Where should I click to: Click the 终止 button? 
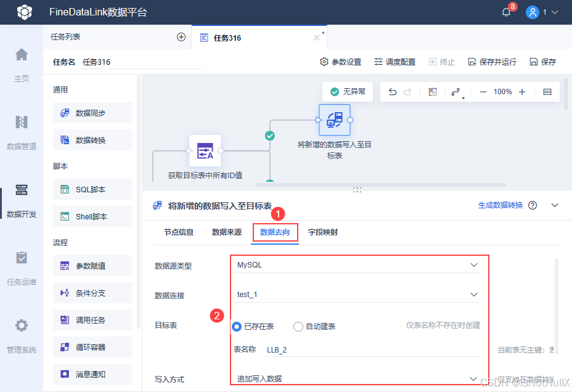pyautogui.click(x=442, y=62)
